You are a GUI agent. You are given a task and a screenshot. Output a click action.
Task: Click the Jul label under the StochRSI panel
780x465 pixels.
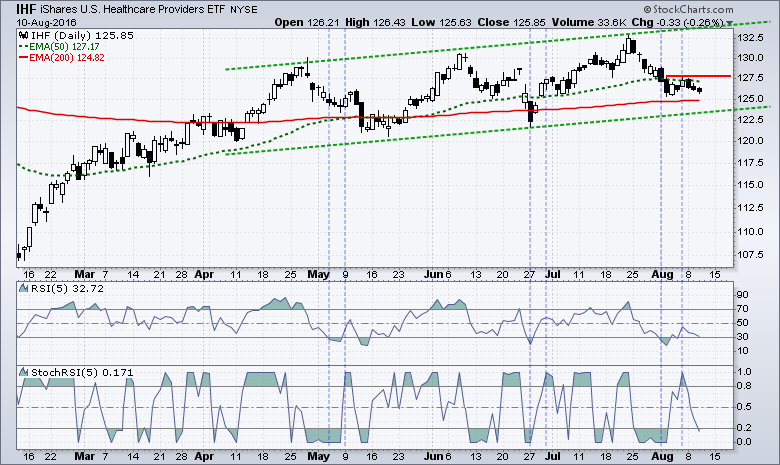[x=553, y=456]
